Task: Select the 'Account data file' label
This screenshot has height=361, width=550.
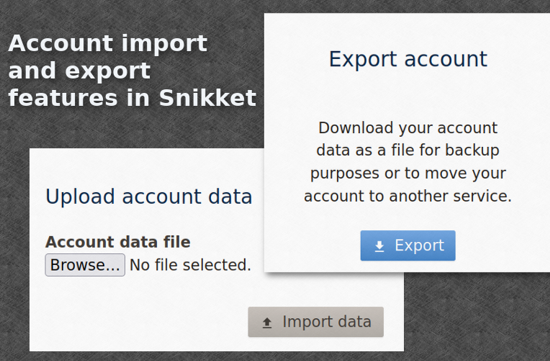Action: [x=118, y=242]
